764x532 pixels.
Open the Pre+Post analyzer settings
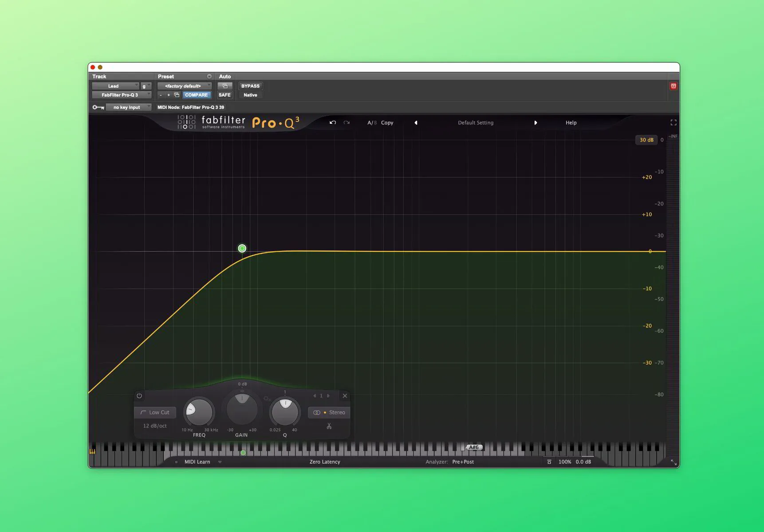click(x=463, y=462)
